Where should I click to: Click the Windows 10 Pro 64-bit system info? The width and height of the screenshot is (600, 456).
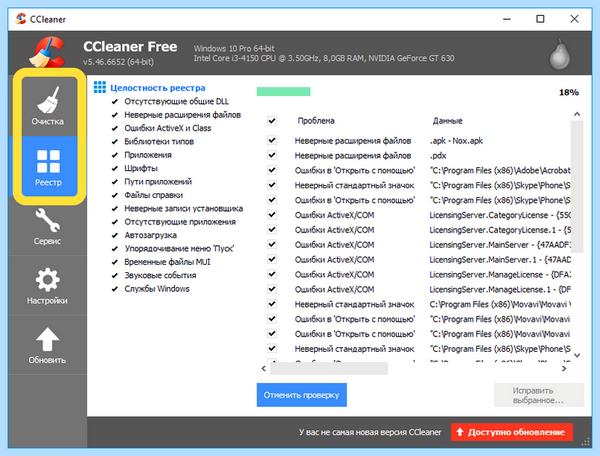[234, 49]
